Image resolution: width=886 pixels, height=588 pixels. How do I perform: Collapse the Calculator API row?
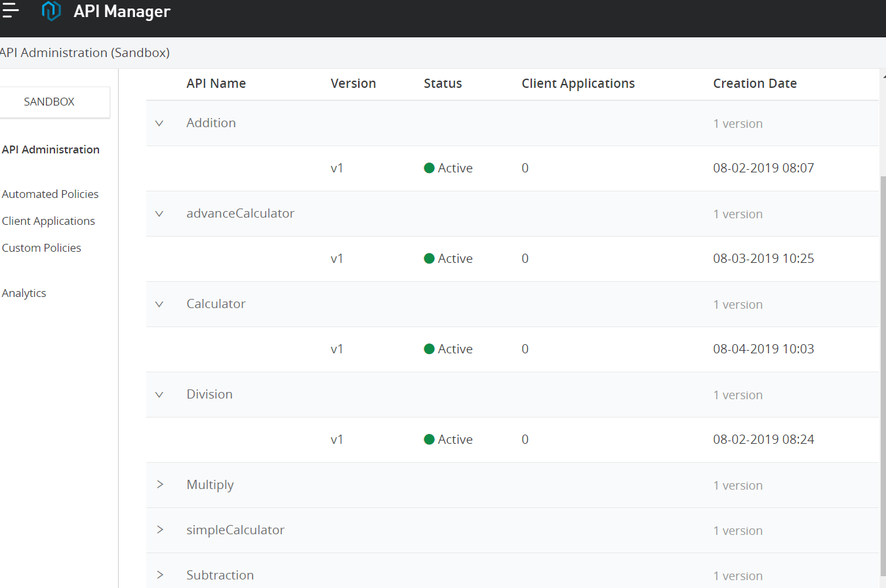(x=159, y=304)
